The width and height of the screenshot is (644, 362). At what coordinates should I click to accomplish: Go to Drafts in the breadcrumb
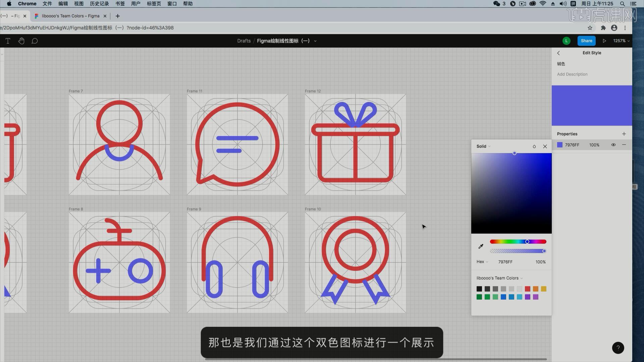click(244, 41)
